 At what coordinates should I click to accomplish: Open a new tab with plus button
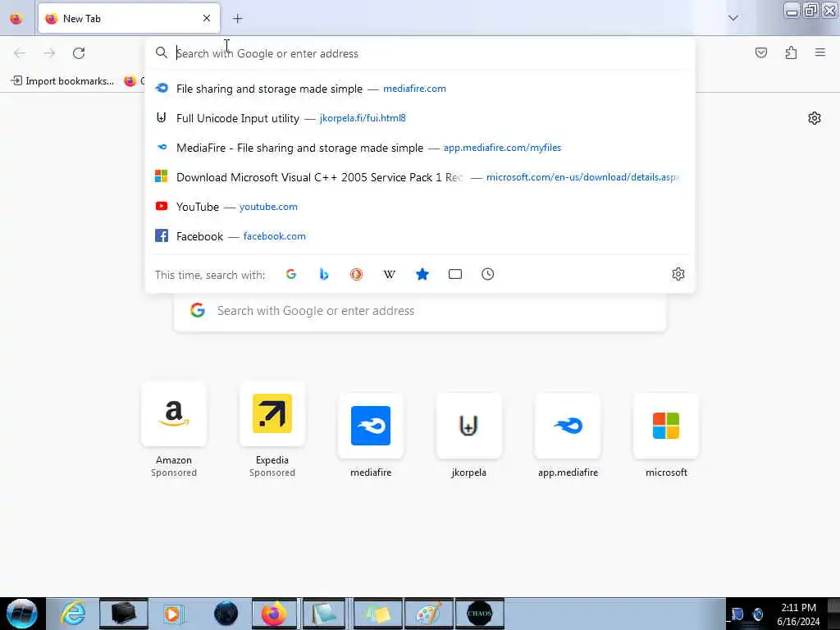238,19
